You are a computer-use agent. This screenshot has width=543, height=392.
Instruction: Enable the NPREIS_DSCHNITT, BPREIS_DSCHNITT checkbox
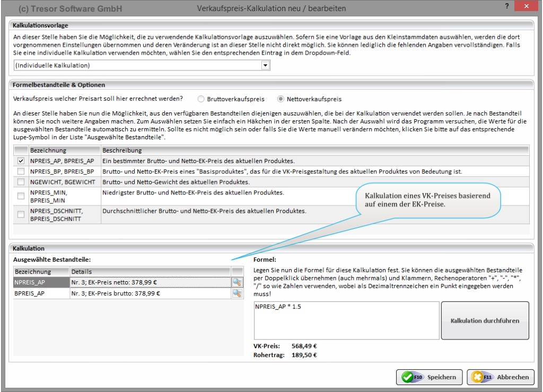coord(21,215)
